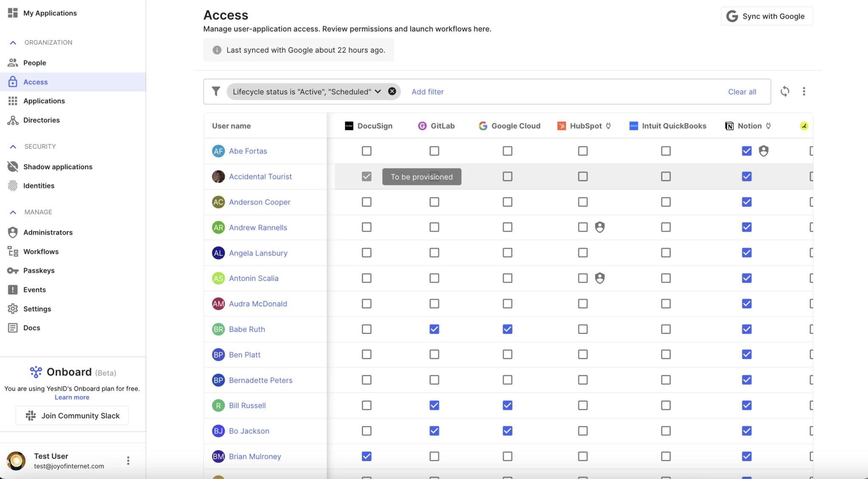Viewport: 868px width, 479px height.
Task: Click the admin shield icon in Abe Fortas's row
Action: (763, 151)
